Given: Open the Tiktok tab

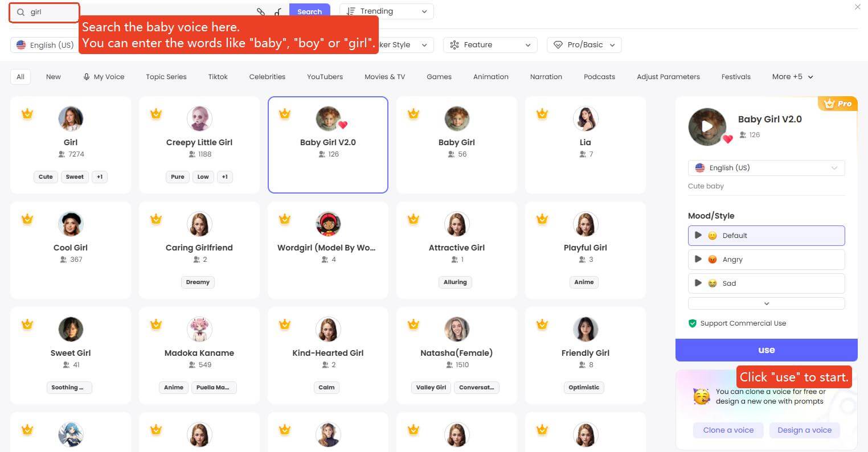Looking at the screenshot, I should [x=218, y=77].
